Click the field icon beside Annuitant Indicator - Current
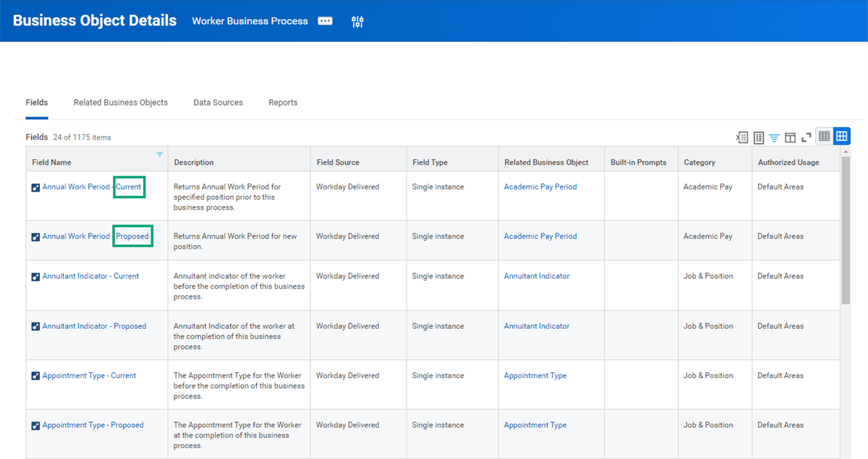Image resolution: width=868 pixels, height=459 pixels. [36, 277]
